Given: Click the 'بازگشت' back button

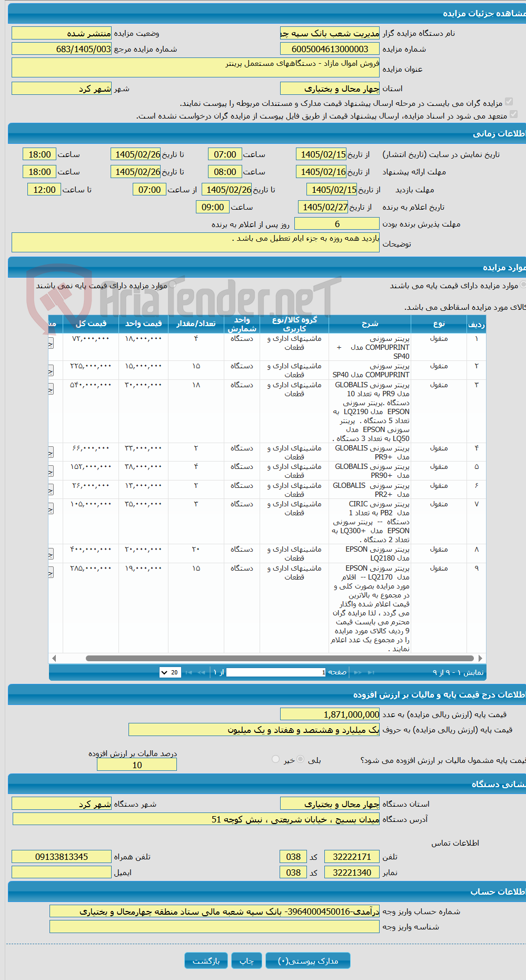Looking at the screenshot, I should click(x=206, y=961).
